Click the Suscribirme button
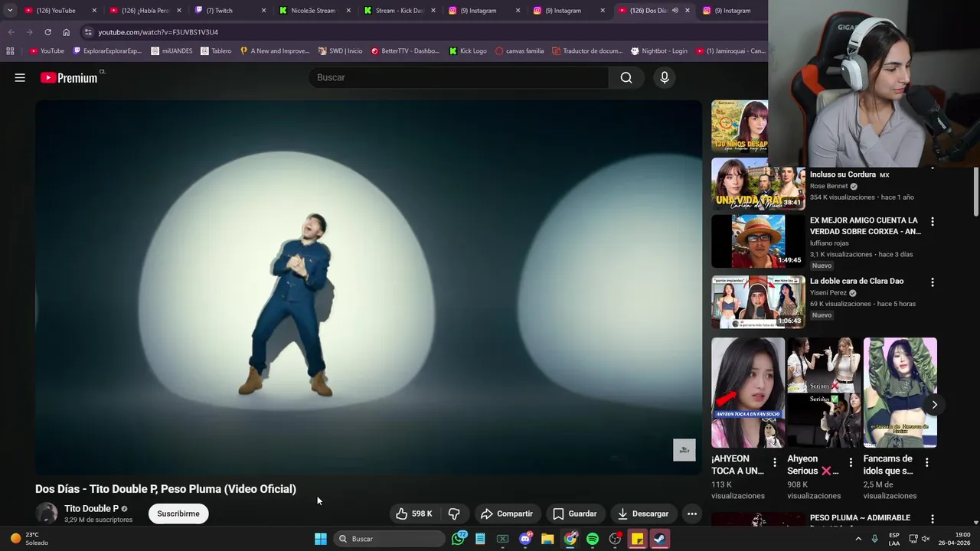 pos(178,514)
